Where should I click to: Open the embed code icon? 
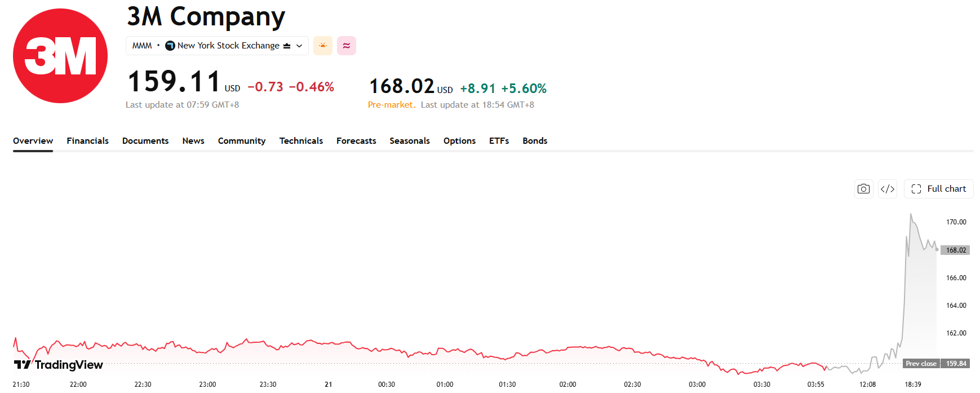[x=888, y=189]
